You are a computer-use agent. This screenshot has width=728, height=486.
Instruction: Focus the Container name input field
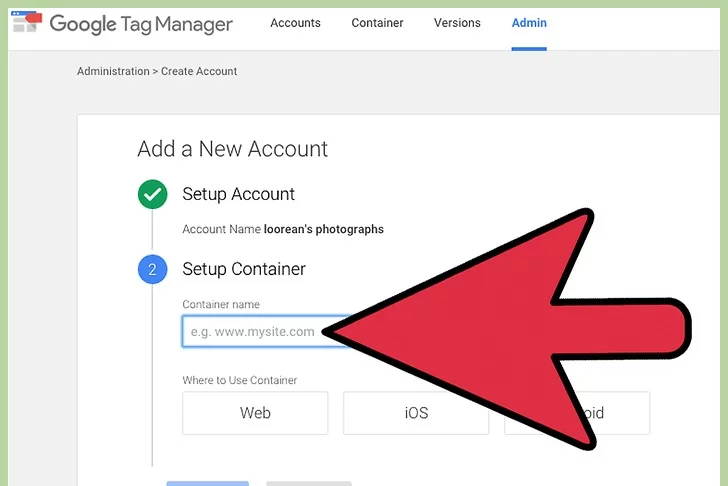[262, 332]
